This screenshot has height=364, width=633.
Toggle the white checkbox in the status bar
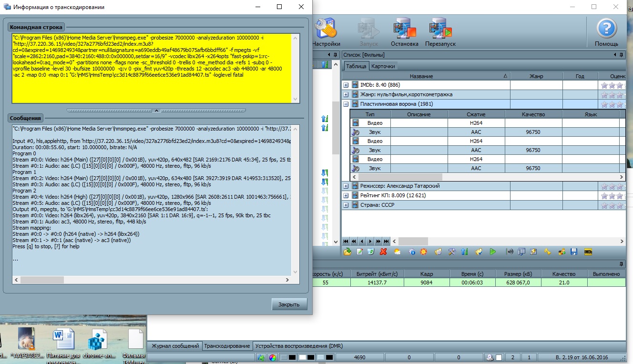pos(499,357)
